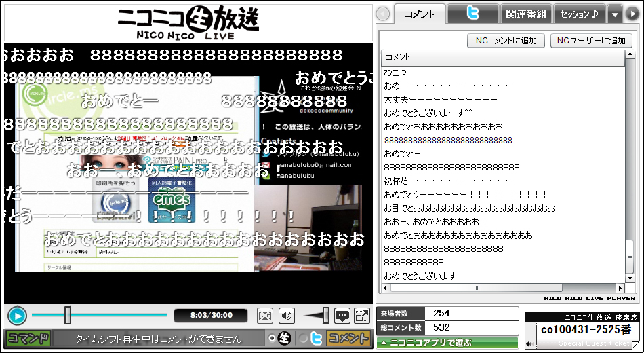Open the Twitter tab
This screenshot has width=644, height=353.
click(x=472, y=14)
